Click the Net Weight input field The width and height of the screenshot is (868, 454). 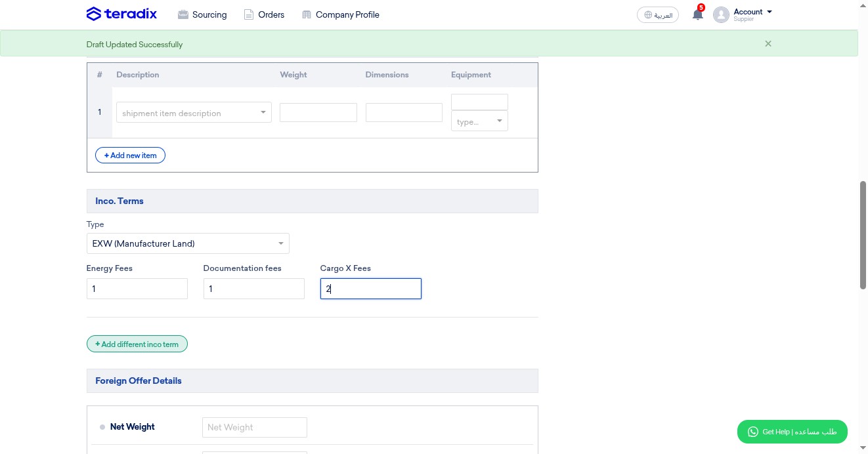[x=255, y=427]
